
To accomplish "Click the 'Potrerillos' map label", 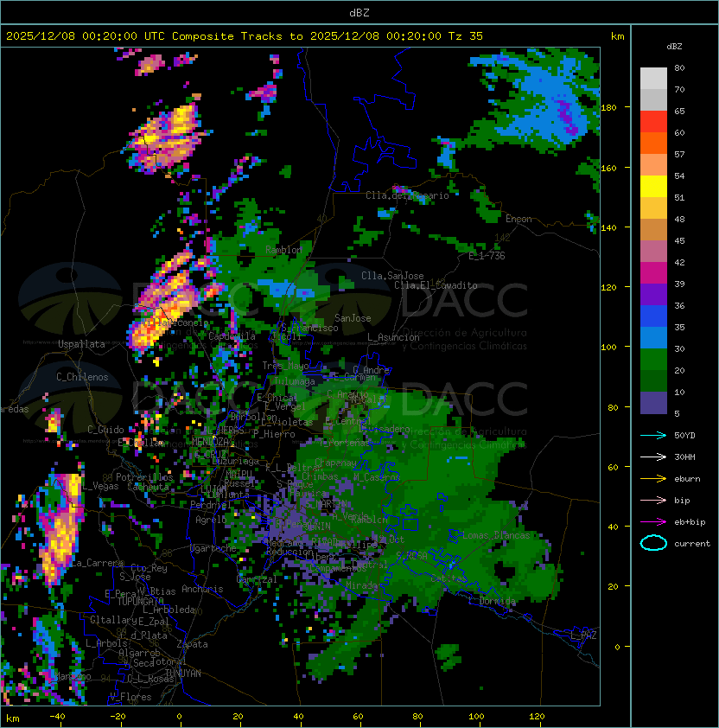I will click(x=144, y=477).
